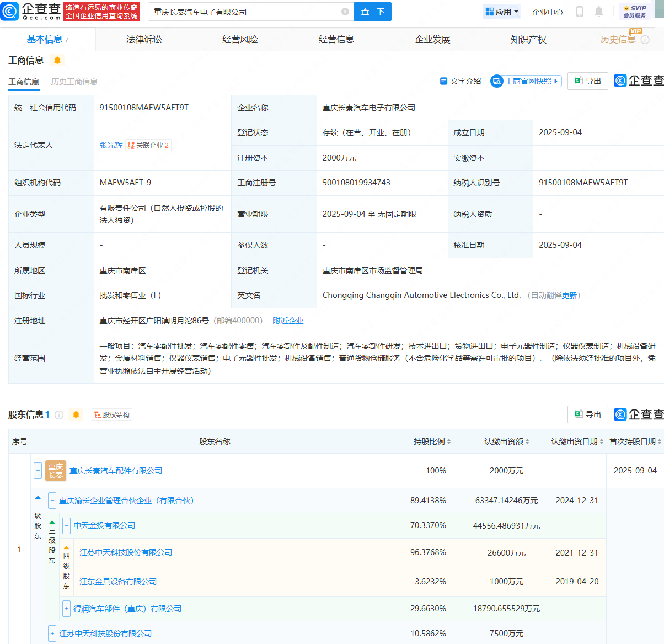Screen dimensions: 664x644
Task: Click the info icon beside 股东信息
Action: 59,415
